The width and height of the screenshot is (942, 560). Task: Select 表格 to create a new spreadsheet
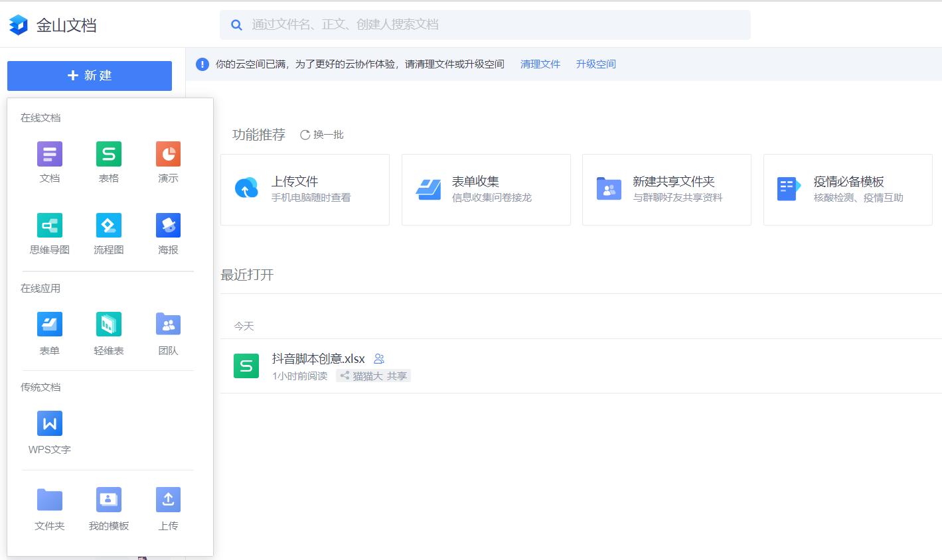pos(108,161)
